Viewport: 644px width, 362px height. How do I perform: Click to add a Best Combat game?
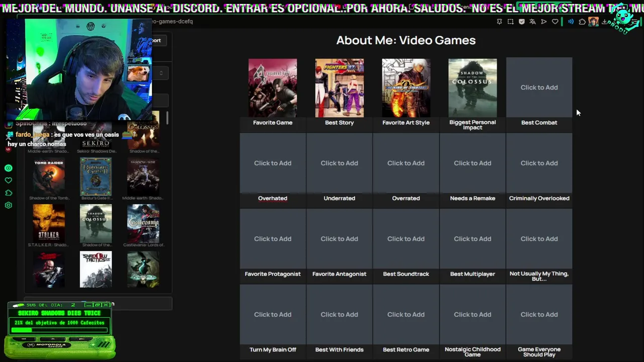pyautogui.click(x=539, y=87)
